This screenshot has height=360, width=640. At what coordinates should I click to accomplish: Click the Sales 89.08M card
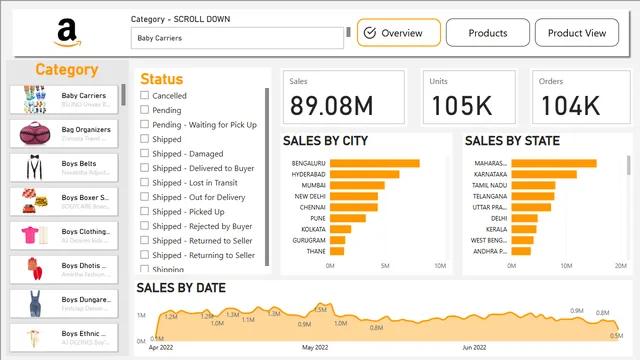pos(344,97)
